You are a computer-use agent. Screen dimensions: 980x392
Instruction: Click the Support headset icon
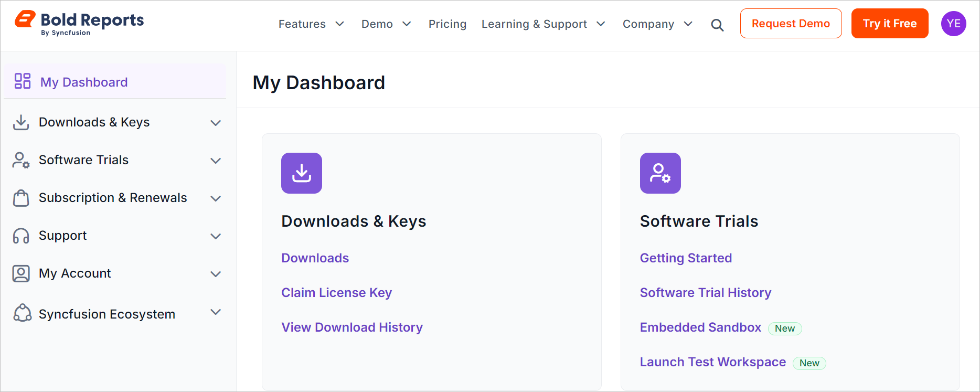tap(21, 236)
